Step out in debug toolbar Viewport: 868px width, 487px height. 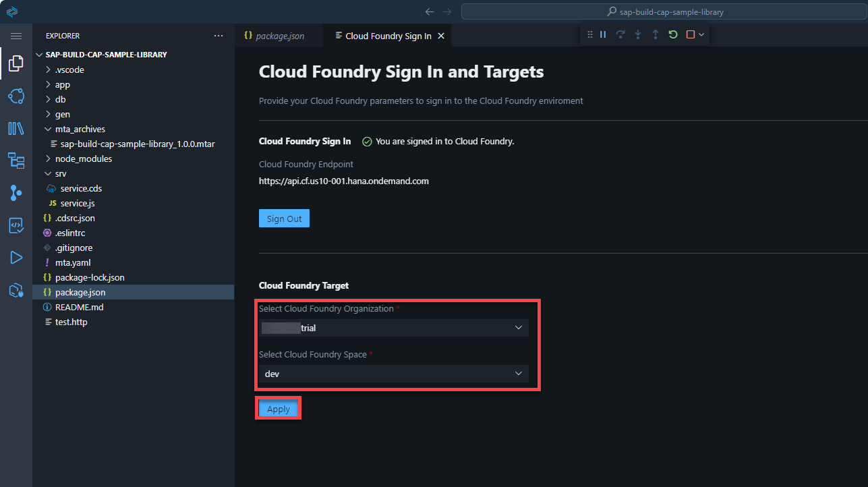[656, 34]
